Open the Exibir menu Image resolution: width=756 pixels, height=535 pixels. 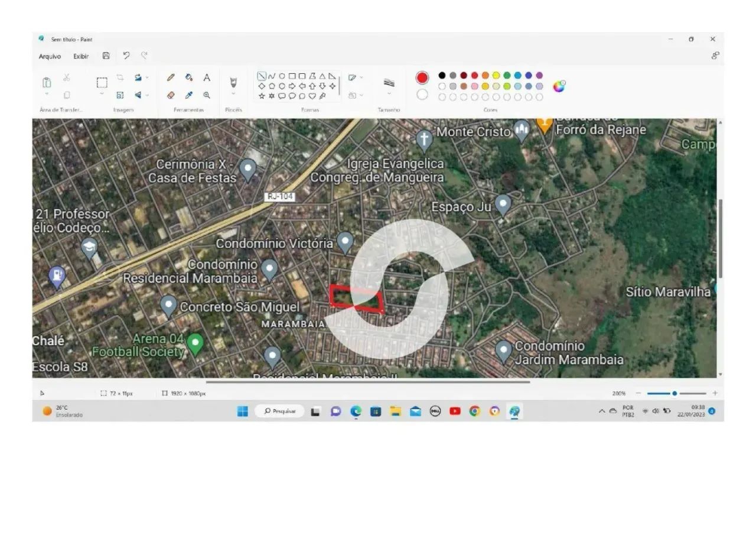(x=81, y=56)
